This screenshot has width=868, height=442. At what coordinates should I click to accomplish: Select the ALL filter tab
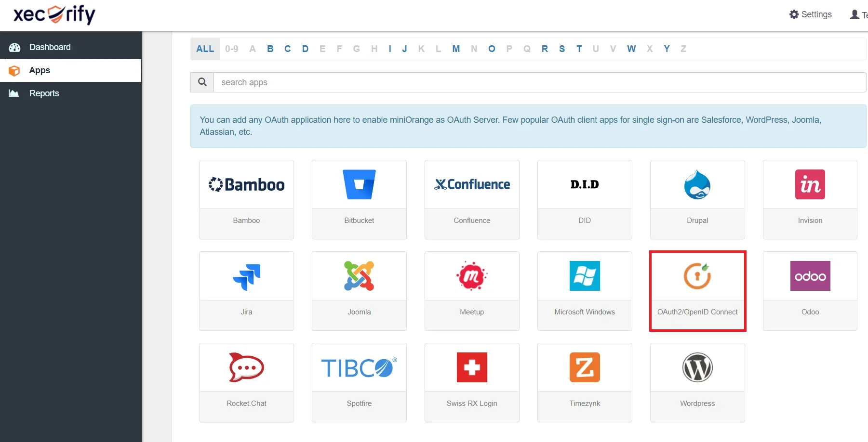click(204, 49)
